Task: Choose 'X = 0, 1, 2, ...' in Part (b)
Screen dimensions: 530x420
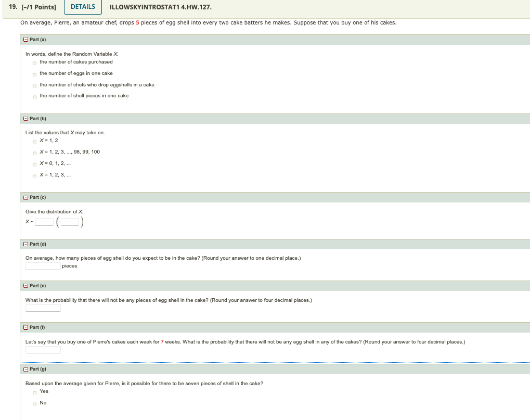Action: click(34, 163)
